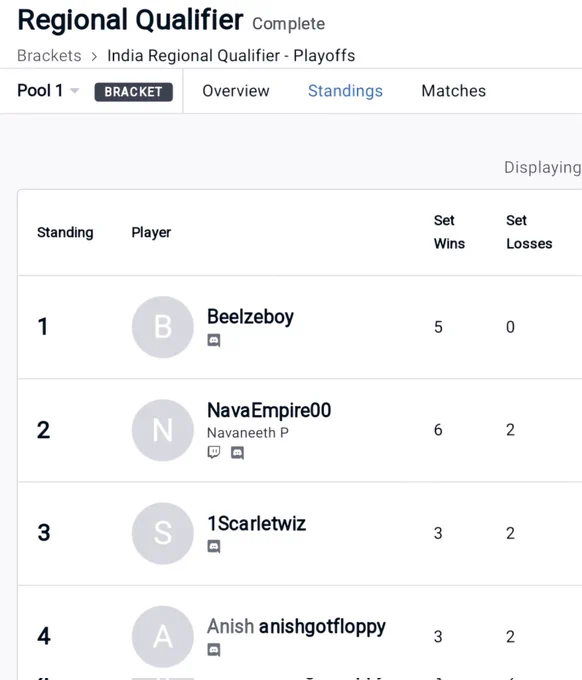This screenshot has height=680, width=582.
Task: Open the anishgotfloppy player name link
Action: 322,627
